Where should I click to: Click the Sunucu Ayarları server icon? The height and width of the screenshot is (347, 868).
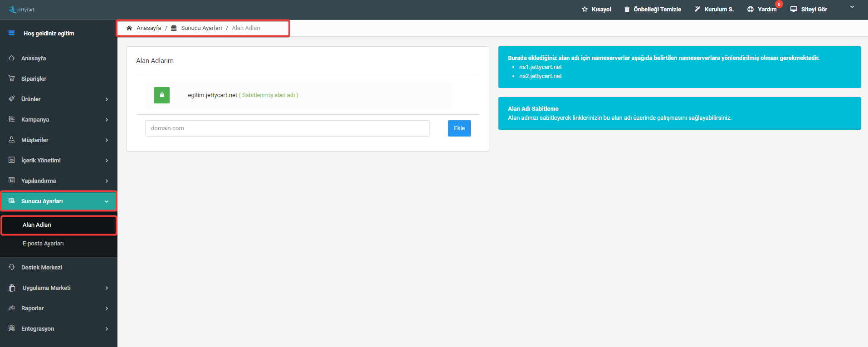pos(12,201)
